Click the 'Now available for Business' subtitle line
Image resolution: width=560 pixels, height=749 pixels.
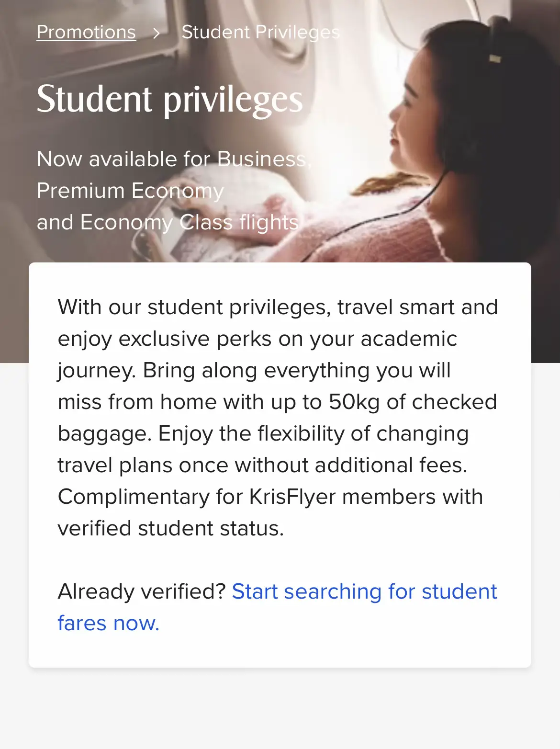[174, 159]
